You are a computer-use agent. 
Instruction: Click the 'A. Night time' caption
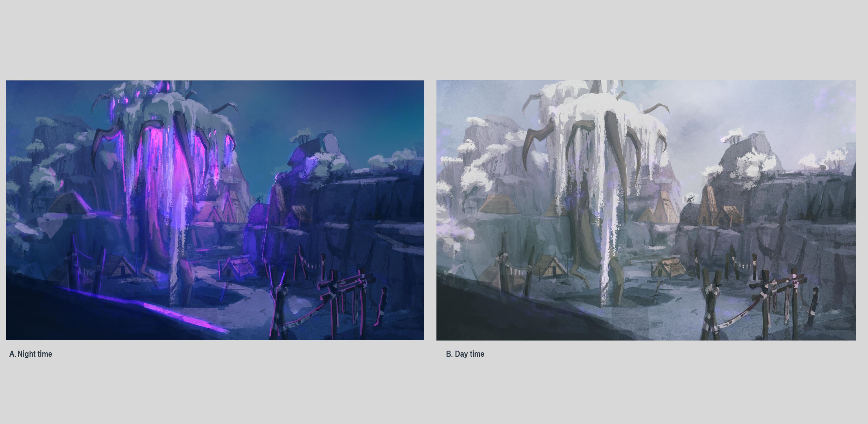31,354
